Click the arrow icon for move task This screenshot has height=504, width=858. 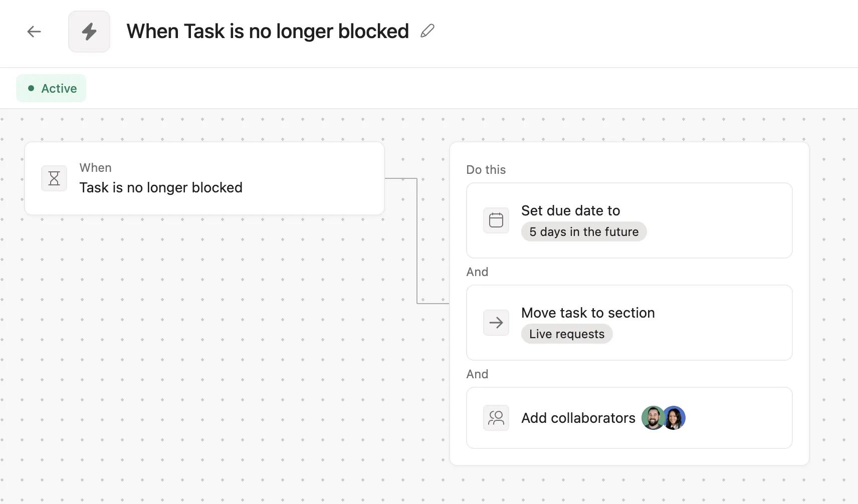[x=496, y=323]
